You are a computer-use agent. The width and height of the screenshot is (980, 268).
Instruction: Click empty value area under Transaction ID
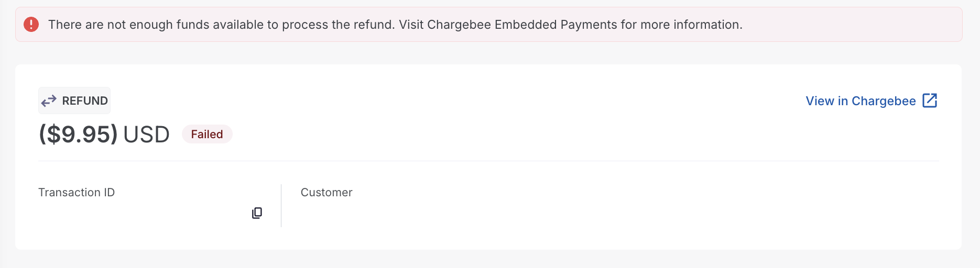(x=141, y=213)
